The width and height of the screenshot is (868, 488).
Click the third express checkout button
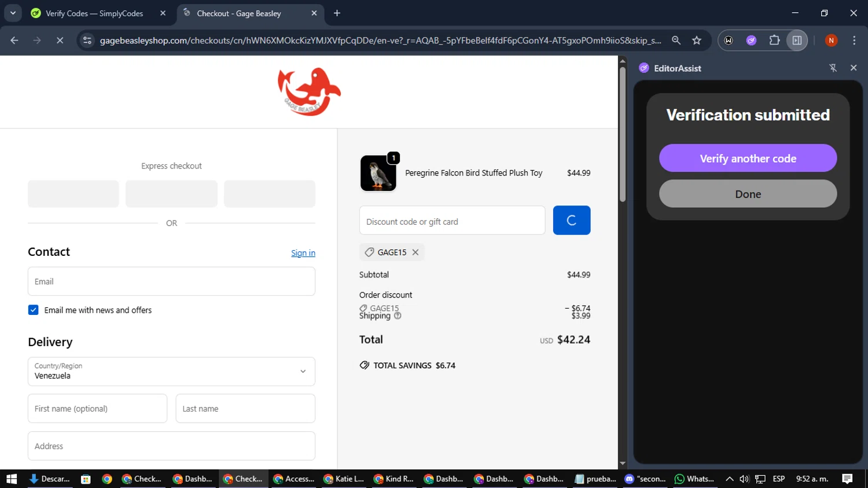tap(270, 194)
